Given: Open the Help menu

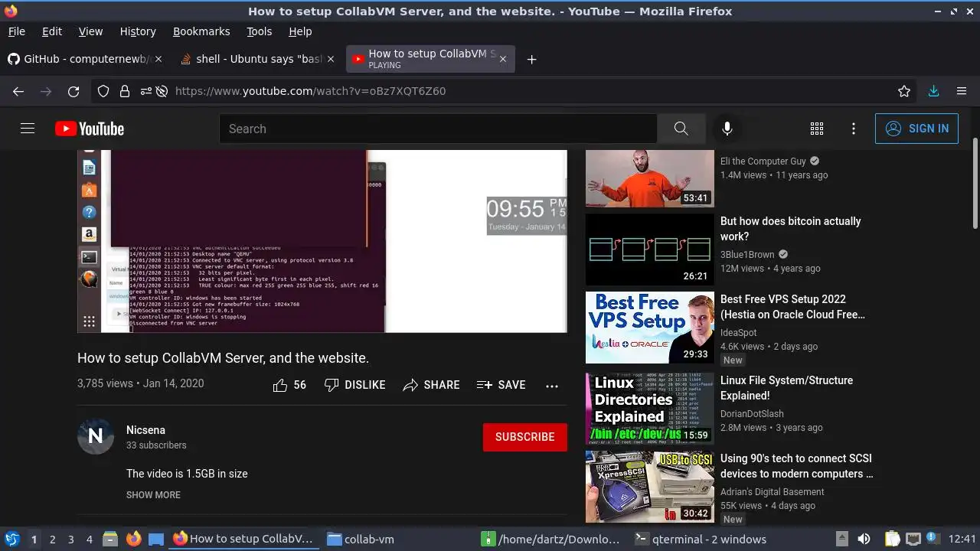Looking at the screenshot, I should [x=300, y=31].
